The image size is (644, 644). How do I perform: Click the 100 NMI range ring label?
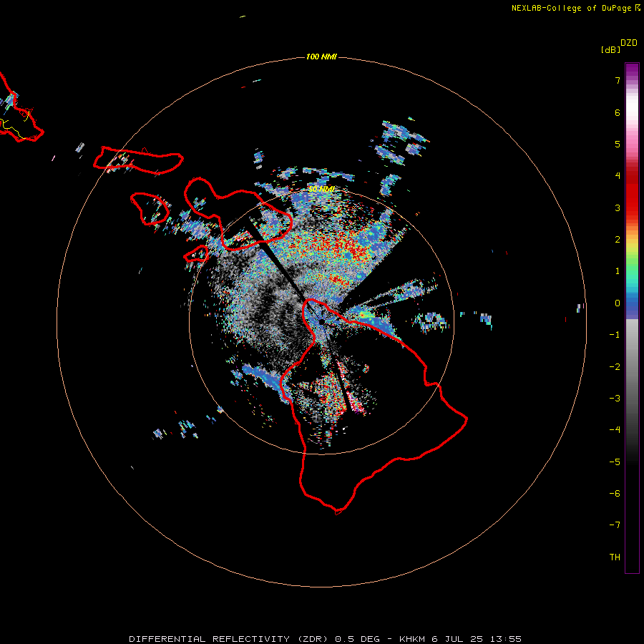point(321,57)
